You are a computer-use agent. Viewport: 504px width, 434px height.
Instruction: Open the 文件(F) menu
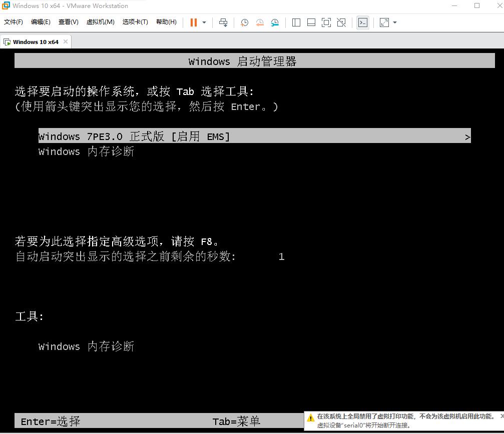(x=13, y=22)
